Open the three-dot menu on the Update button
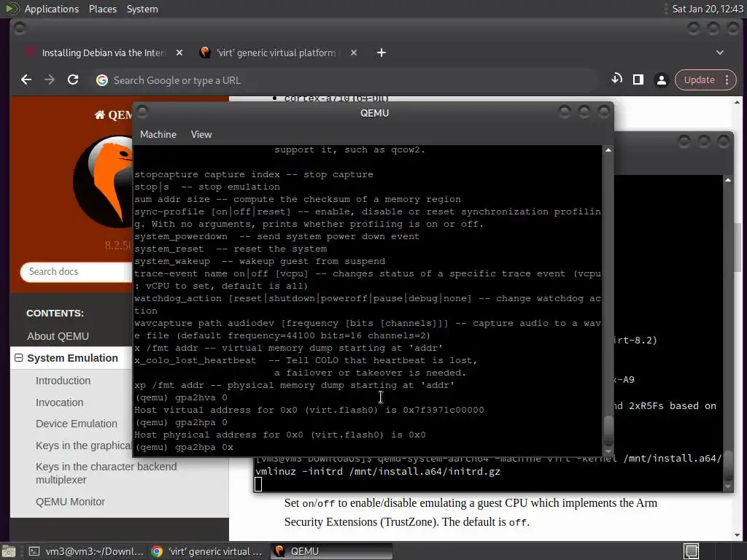This screenshot has width=747, height=560. pos(727,80)
